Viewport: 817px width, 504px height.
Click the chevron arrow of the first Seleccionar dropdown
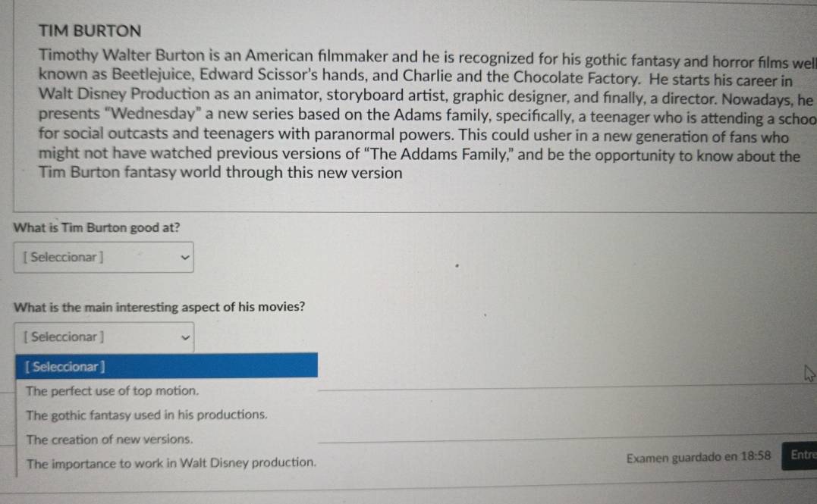[x=184, y=258]
